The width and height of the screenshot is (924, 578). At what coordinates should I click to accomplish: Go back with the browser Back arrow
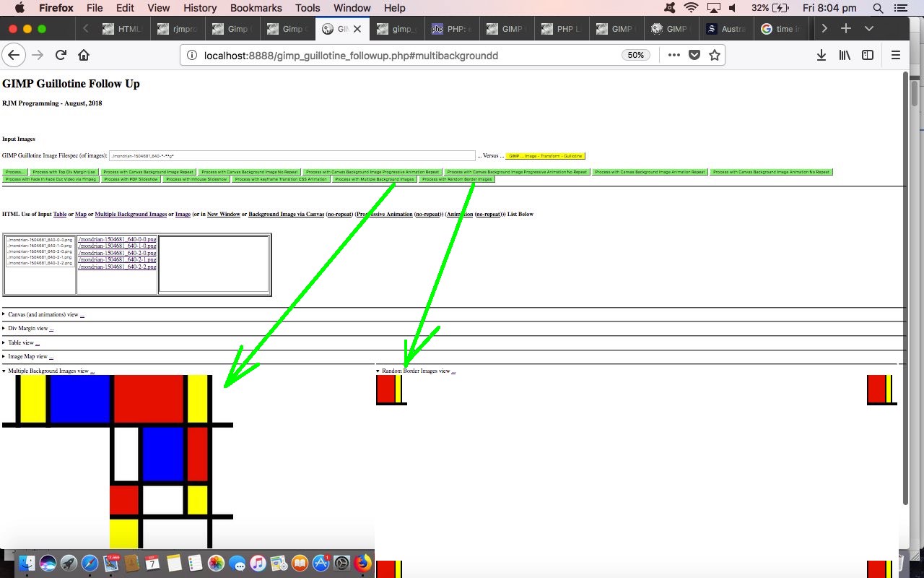[x=14, y=55]
